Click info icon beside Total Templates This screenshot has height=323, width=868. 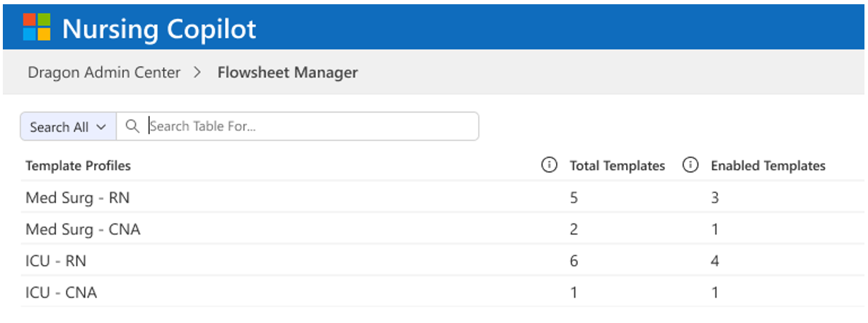pos(548,165)
